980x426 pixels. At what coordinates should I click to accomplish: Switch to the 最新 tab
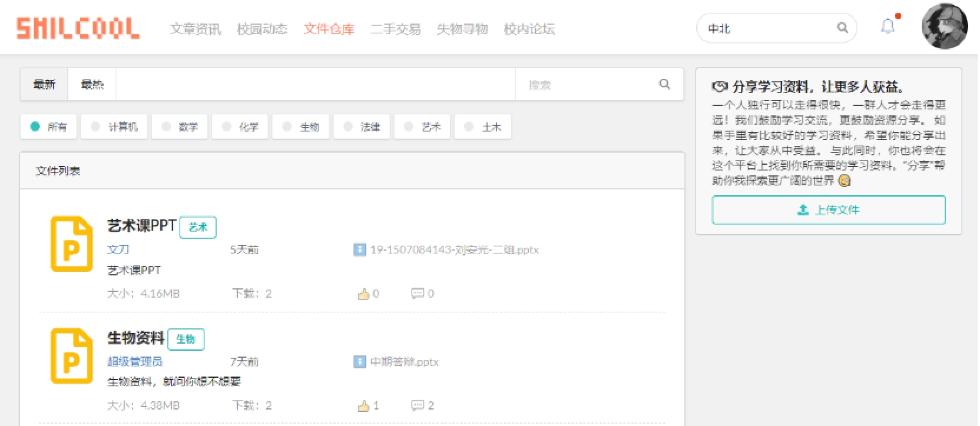click(x=44, y=84)
